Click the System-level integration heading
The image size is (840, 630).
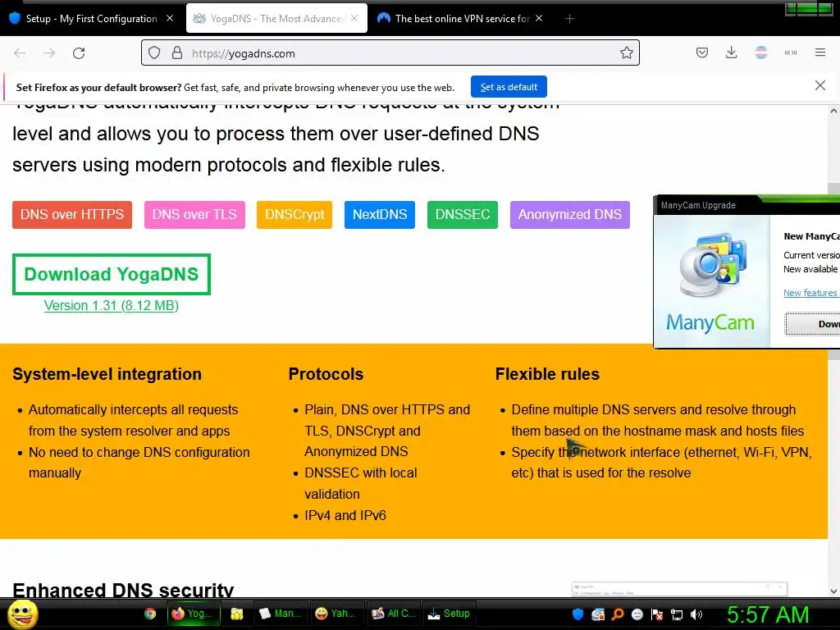(107, 374)
